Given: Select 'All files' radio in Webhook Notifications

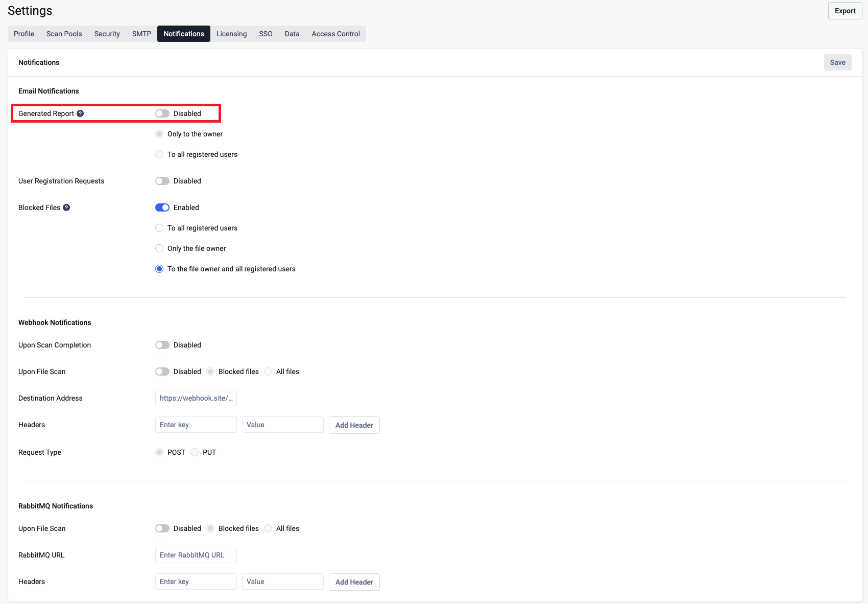Looking at the screenshot, I should click(x=268, y=371).
